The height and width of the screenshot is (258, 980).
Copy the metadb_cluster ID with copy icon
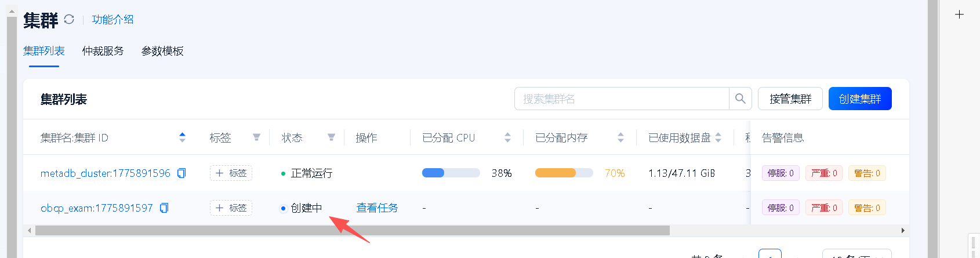coord(182,173)
